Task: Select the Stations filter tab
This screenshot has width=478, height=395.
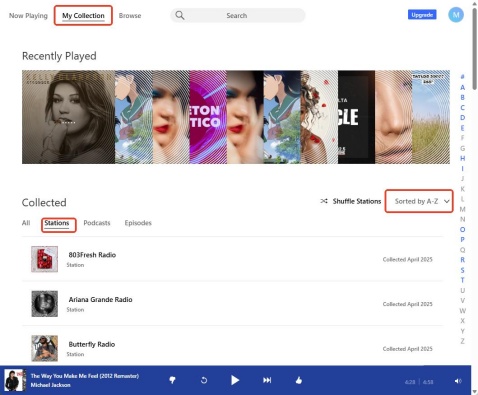Action: pos(57,223)
